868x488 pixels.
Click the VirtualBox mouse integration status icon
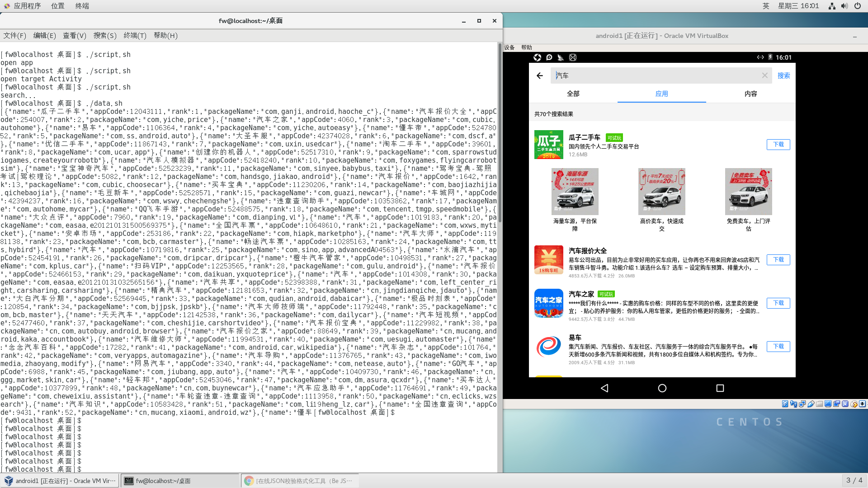pyautogui.click(x=854, y=404)
